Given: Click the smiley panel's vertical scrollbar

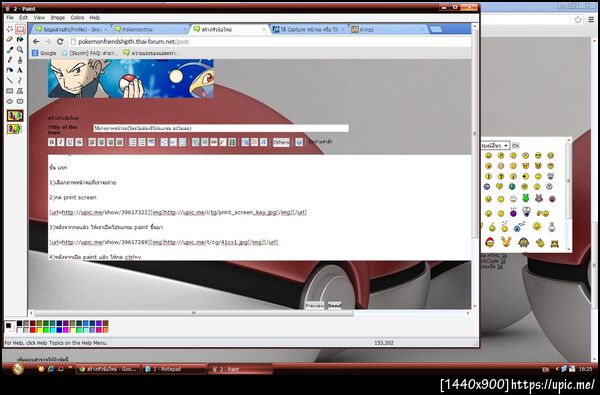Looking at the screenshot, I should tap(568, 194).
